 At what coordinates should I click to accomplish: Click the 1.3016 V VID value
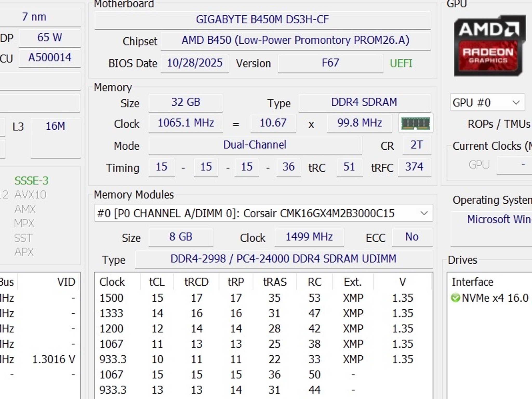pos(54,360)
